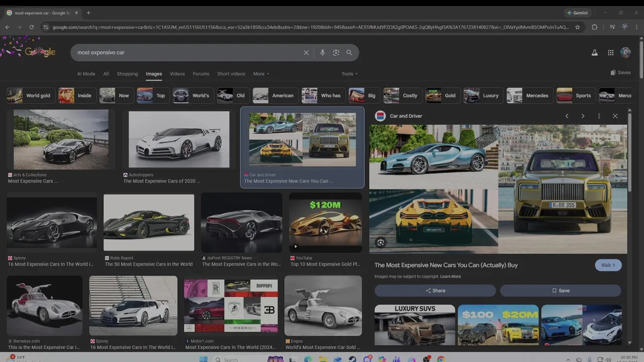This screenshot has width=644, height=362.
Task: Open the Google logo homepage
Action: click(x=40, y=52)
